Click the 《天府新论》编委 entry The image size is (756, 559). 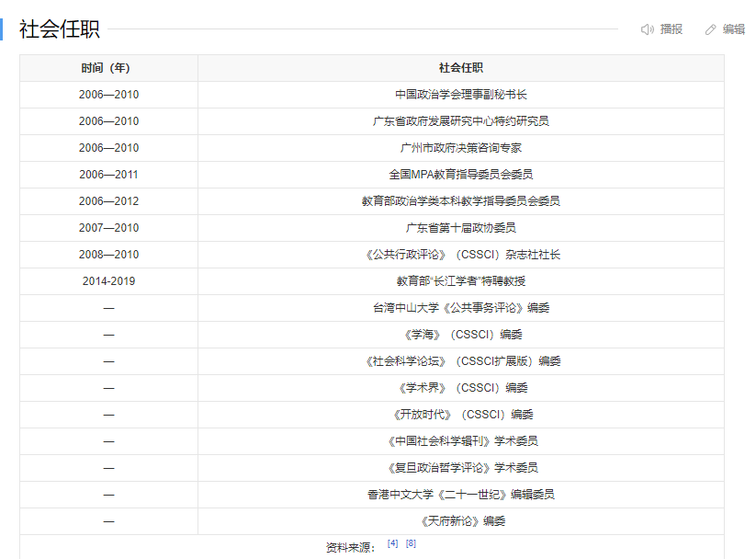pyautogui.click(x=460, y=521)
